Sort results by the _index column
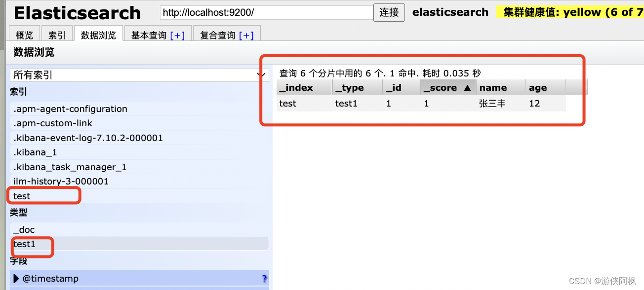 [304, 87]
